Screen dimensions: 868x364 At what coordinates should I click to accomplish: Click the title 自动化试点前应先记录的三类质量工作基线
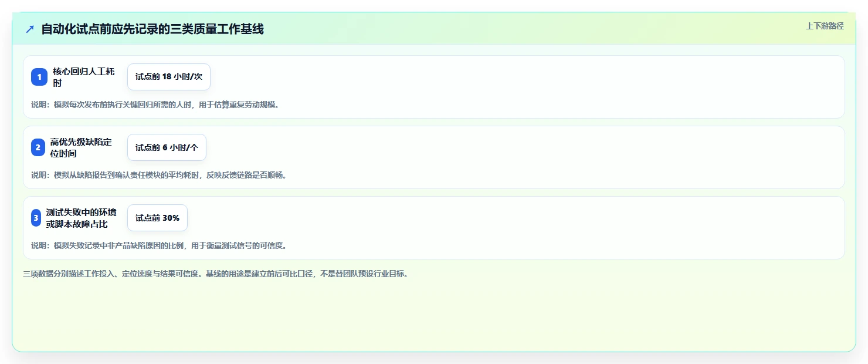coord(152,29)
